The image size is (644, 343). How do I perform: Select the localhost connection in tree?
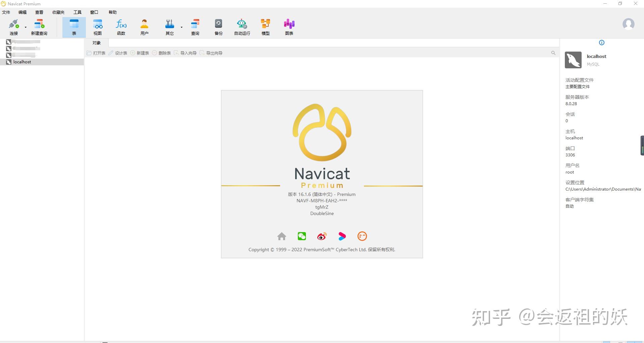(42, 62)
